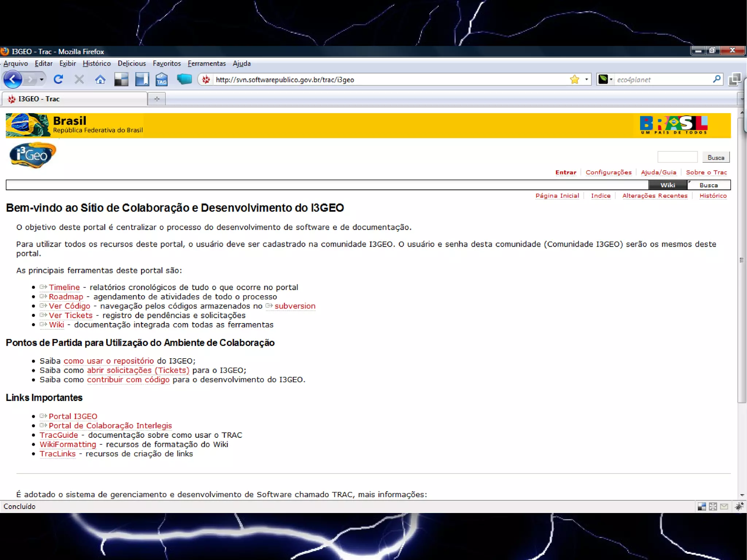Switch to the Busca tab beside Wiki
747x560 pixels.
click(x=708, y=185)
